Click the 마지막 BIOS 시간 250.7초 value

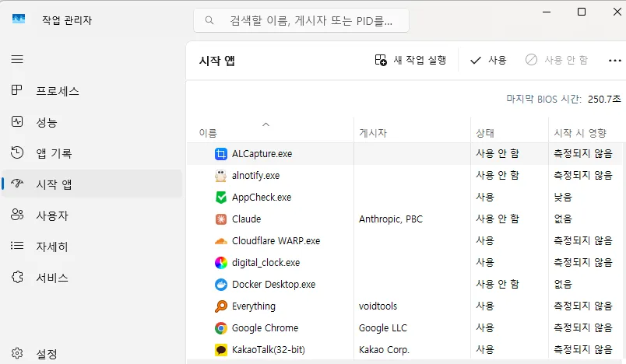pyautogui.click(x=604, y=99)
